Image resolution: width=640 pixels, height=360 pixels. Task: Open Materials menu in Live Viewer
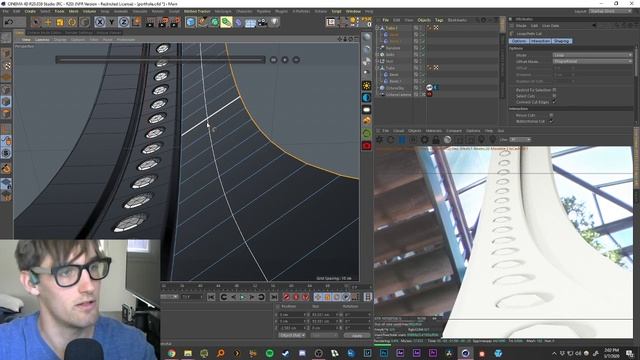(x=434, y=131)
